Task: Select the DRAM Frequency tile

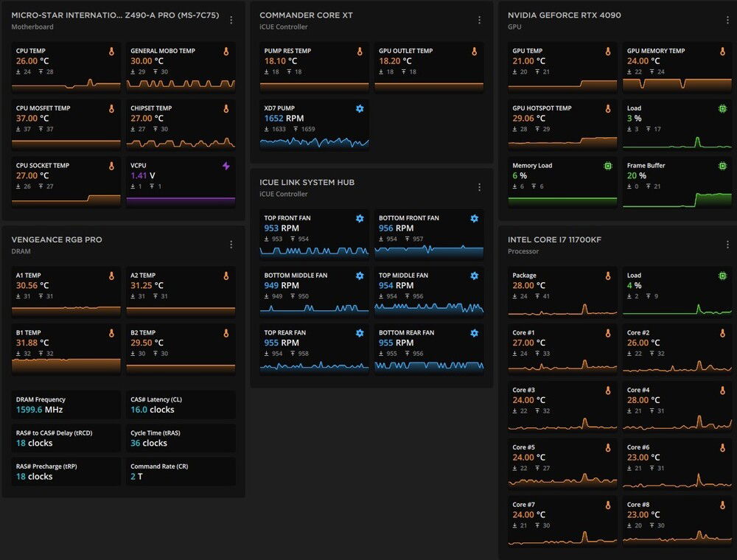Action: coord(66,405)
